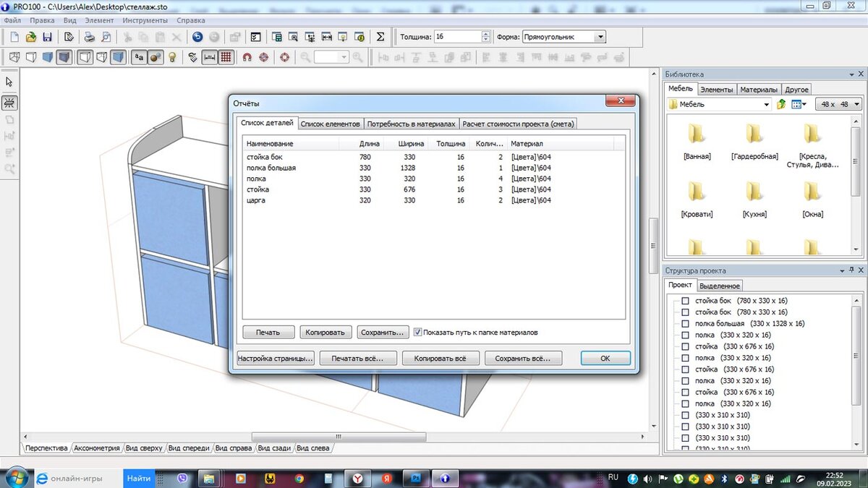The width and height of the screenshot is (868, 488).
Task: Toggle outlines display option
Action: [x=85, y=57]
